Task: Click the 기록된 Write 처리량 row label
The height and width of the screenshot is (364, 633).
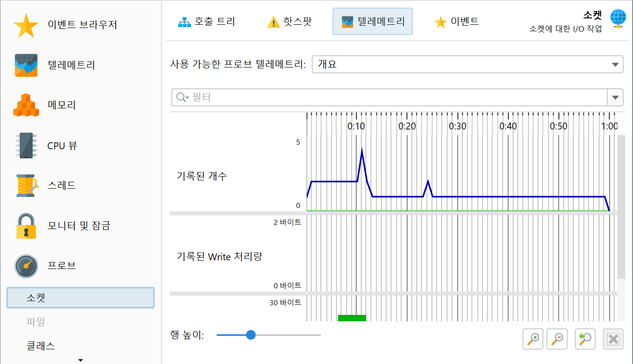Action: pos(219,256)
